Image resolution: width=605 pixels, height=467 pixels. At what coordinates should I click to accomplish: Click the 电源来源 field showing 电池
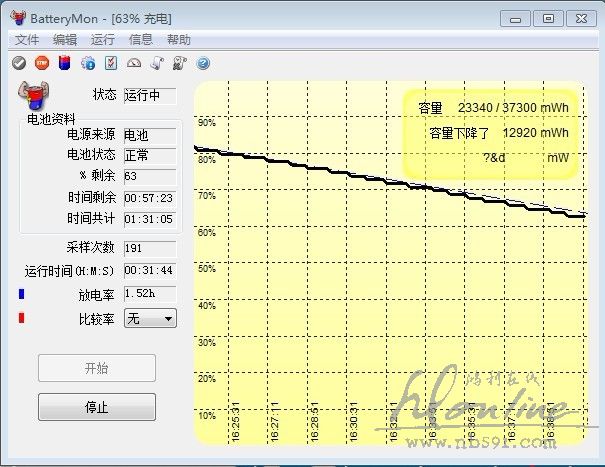tap(150, 135)
